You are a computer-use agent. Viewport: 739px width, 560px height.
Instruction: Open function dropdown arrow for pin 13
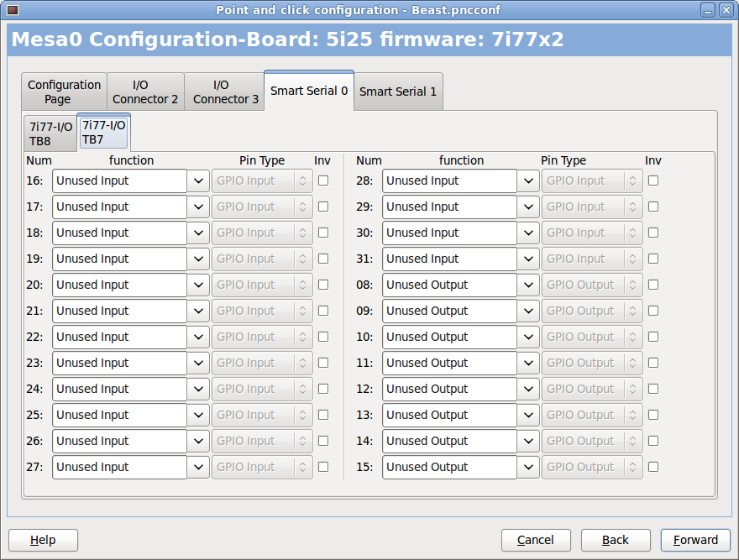(528, 415)
